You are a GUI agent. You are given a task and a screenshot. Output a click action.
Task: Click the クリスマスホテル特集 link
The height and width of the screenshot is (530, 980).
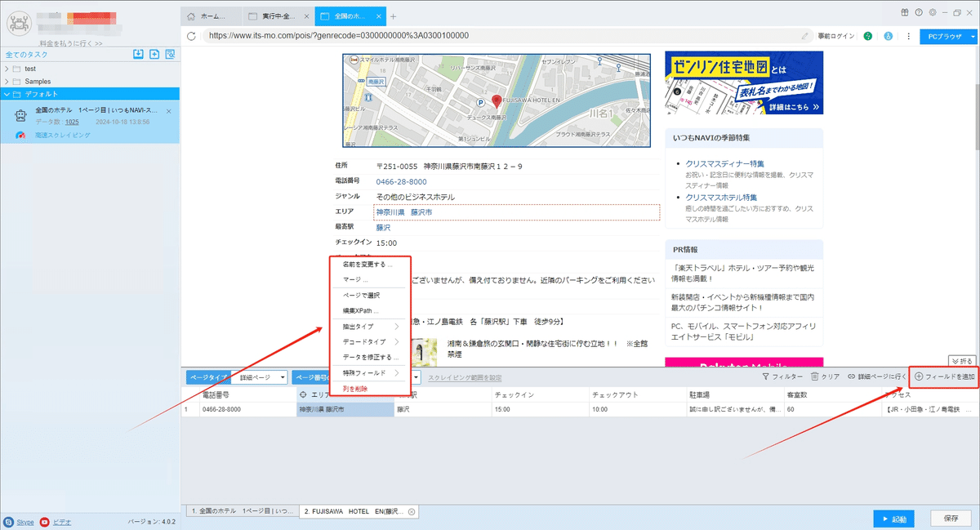pos(721,197)
